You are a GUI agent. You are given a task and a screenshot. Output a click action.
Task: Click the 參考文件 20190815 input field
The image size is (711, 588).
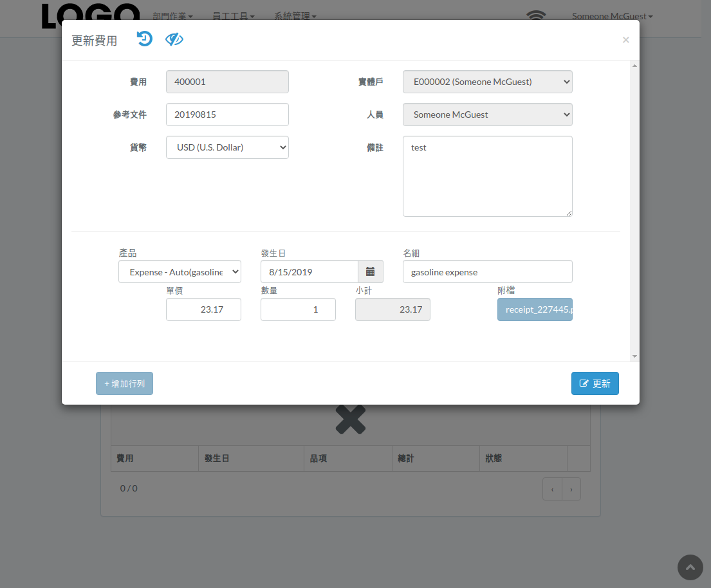tap(227, 115)
